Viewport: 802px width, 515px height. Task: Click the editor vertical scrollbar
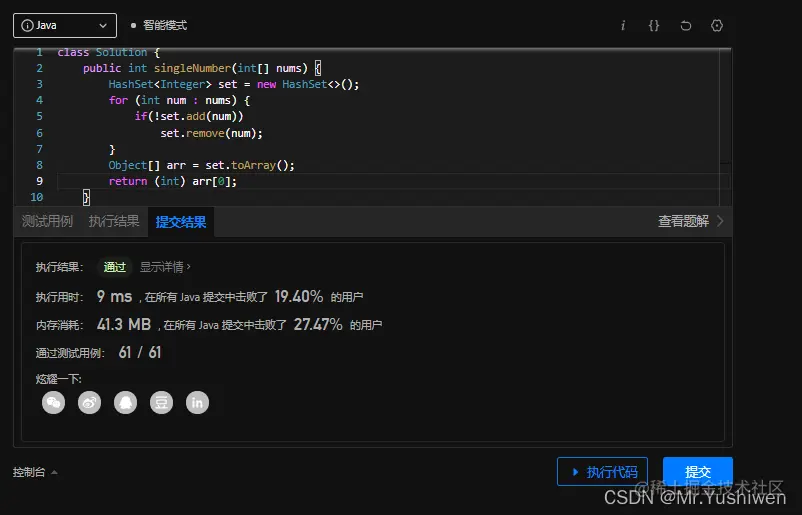point(725,127)
